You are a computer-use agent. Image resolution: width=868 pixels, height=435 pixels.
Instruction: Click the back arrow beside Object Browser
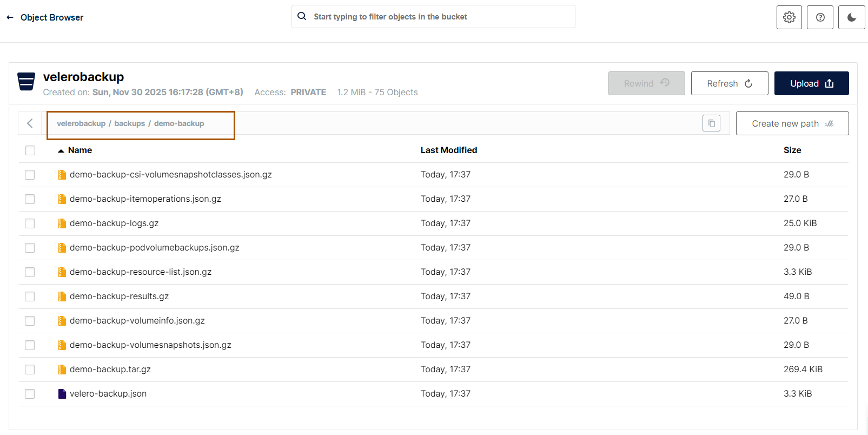tap(10, 17)
